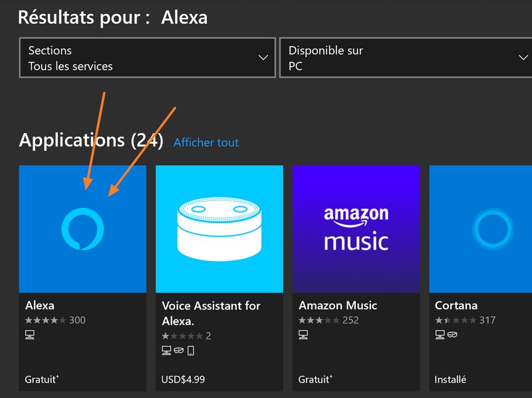Click chevron arrow in Sections filter

(x=263, y=59)
